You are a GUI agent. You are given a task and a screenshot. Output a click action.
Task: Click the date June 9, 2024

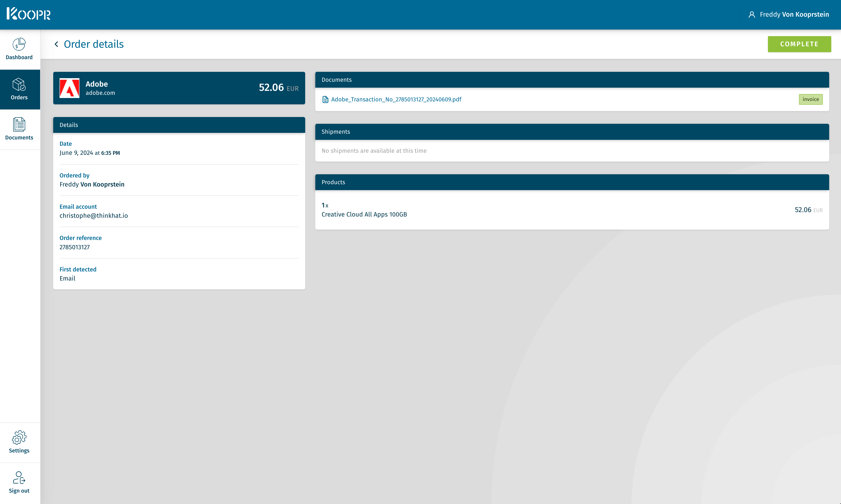coord(76,153)
